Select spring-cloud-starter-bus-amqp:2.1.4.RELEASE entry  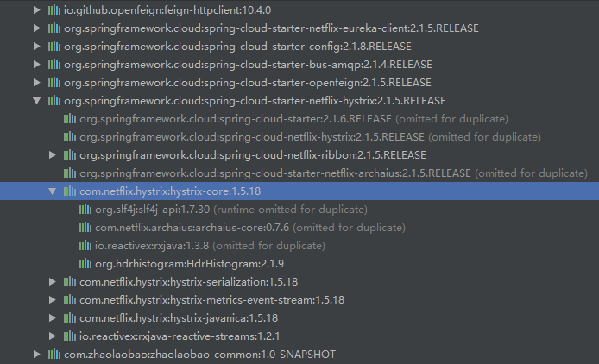tap(248, 65)
